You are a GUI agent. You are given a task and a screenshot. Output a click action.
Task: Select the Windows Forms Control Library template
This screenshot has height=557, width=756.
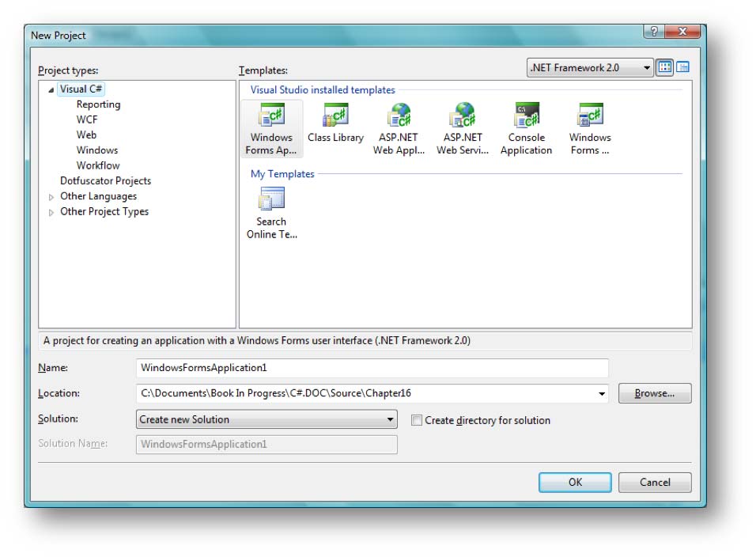(x=590, y=117)
